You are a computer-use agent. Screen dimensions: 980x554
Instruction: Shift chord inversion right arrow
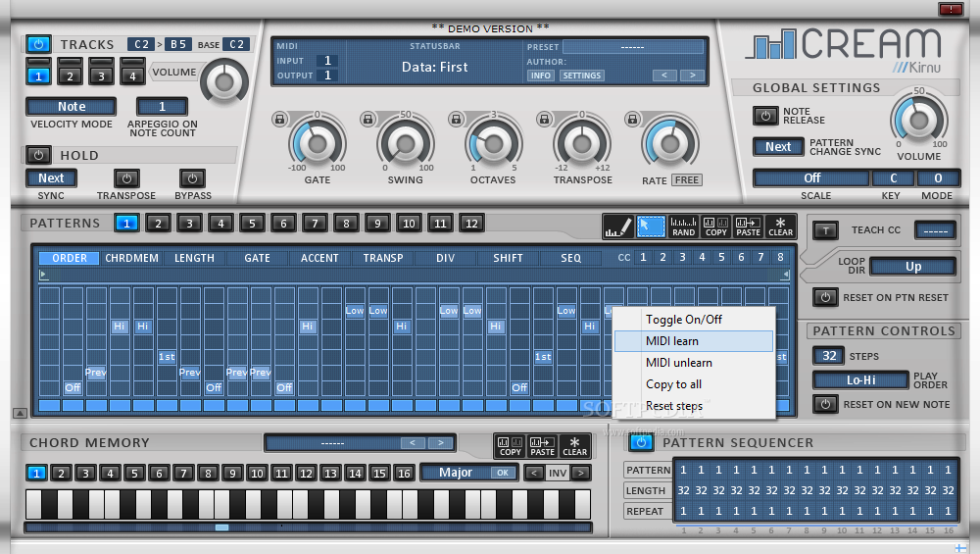pyautogui.click(x=581, y=473)
